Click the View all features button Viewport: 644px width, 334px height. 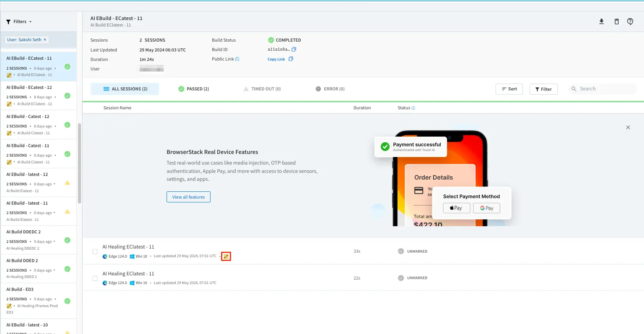[x=188, y=197]
